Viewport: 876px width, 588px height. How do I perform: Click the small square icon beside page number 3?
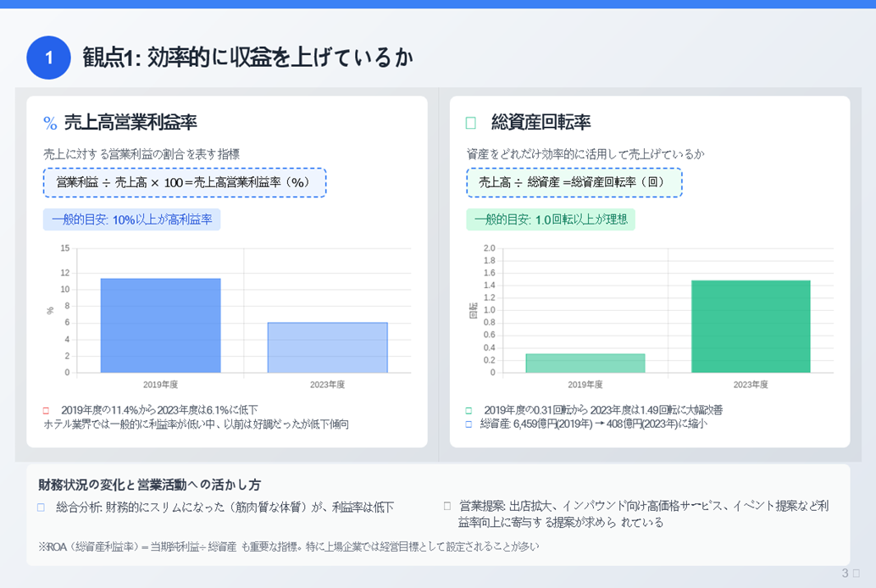857,573
